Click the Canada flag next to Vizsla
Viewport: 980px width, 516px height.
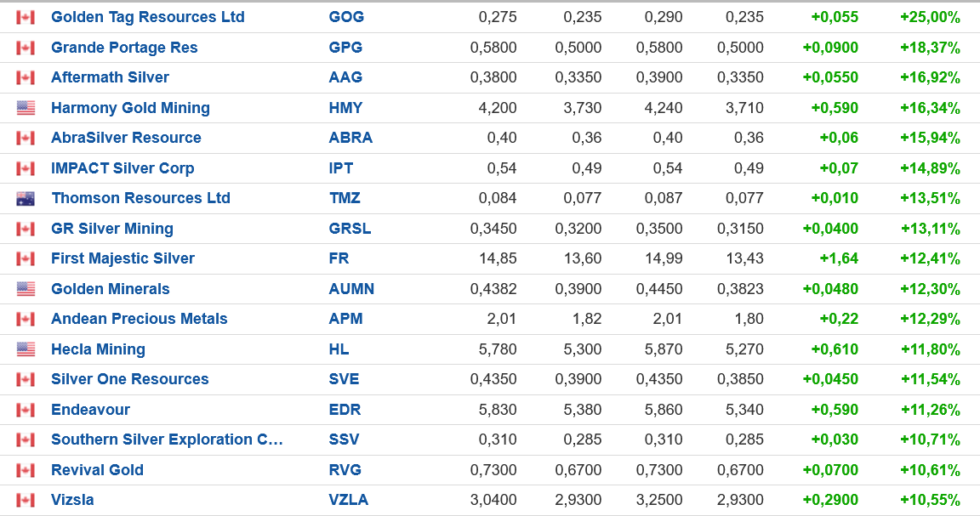(26, 500)
